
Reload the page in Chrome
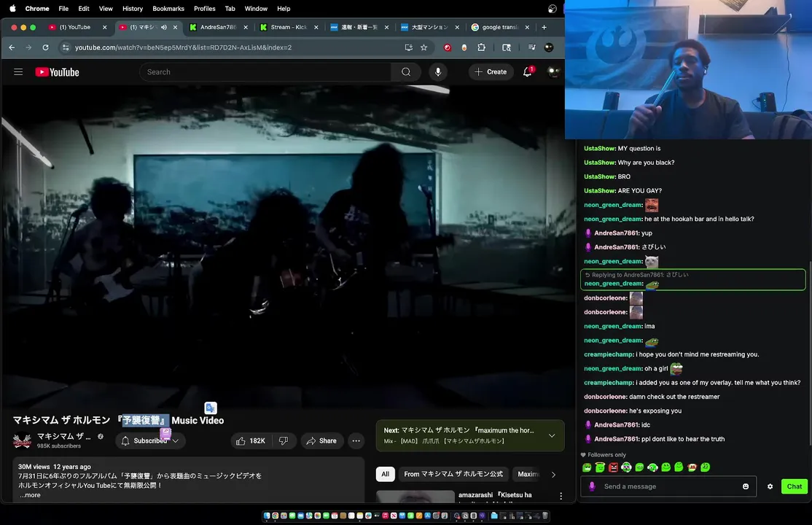point(46,47)
